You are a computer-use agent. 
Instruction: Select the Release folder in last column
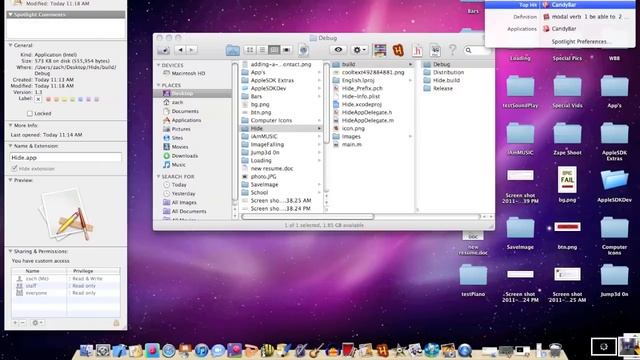click(x=442, y=88)
